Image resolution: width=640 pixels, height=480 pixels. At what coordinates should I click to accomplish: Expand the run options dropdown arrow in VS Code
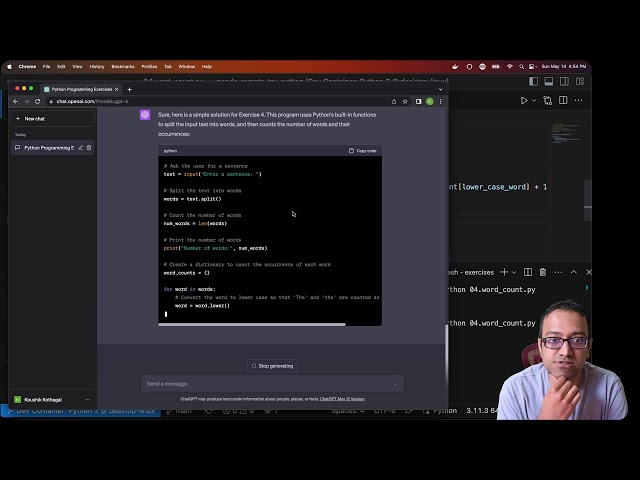click(534, 100)
